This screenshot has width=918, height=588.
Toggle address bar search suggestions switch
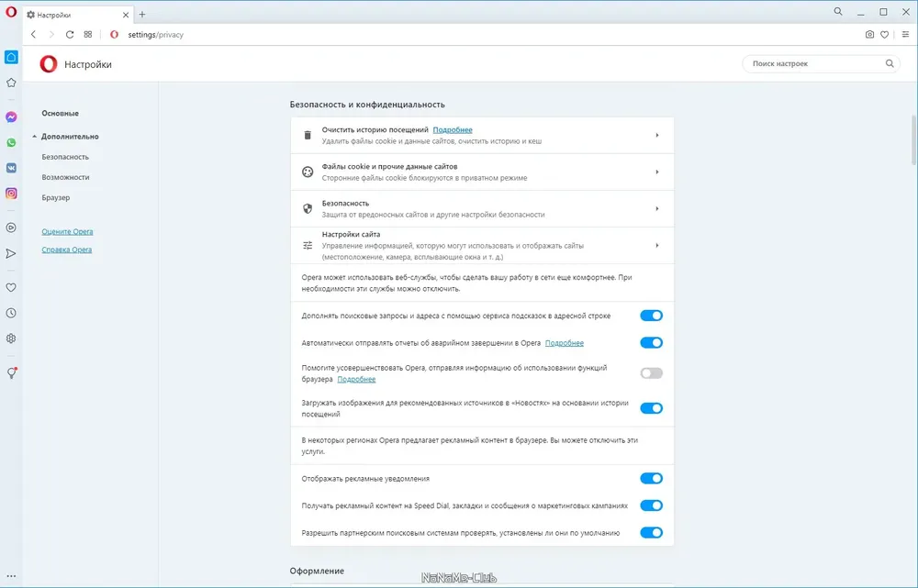point(651,316)
